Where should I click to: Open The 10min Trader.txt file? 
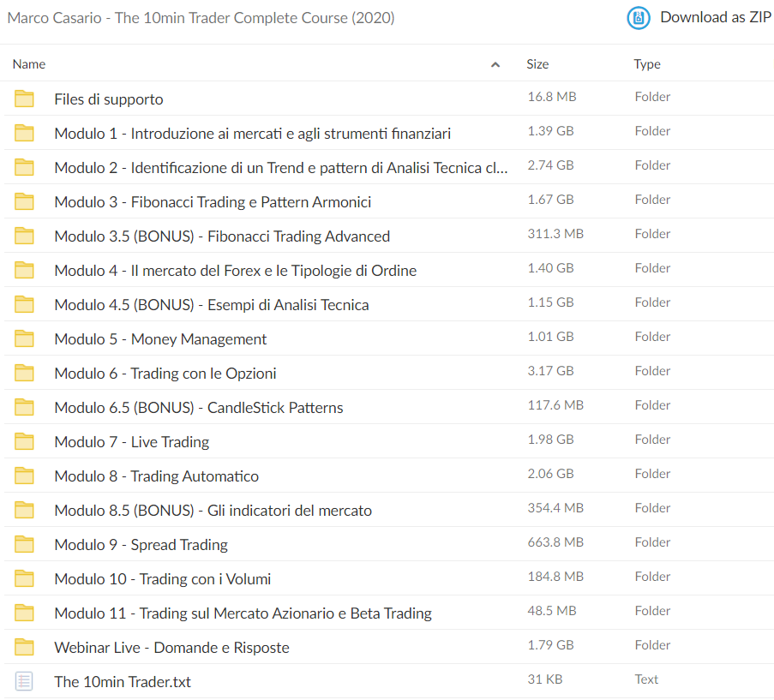(123, 682)
